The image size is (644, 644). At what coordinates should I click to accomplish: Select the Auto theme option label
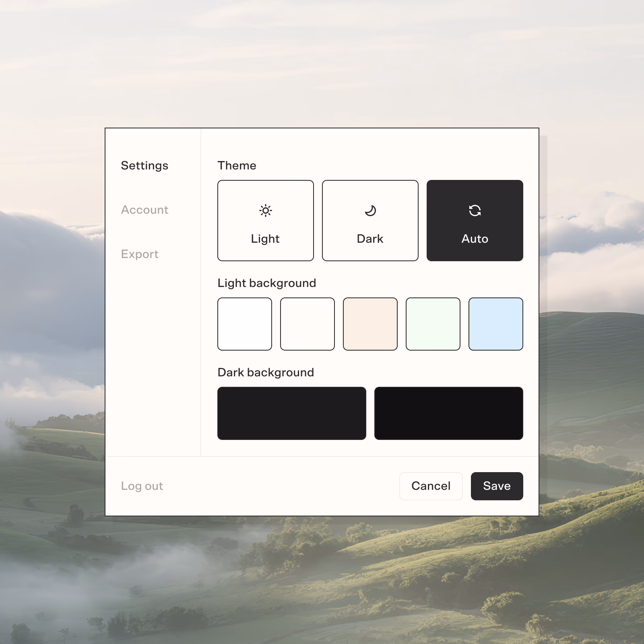point(475,239)
